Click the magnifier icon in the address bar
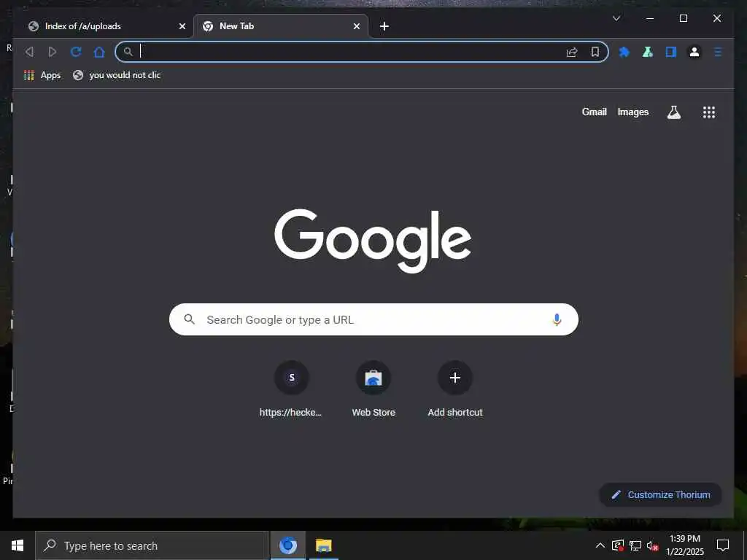The width and height of the screenshot is (747, 560). coord(128,52)
